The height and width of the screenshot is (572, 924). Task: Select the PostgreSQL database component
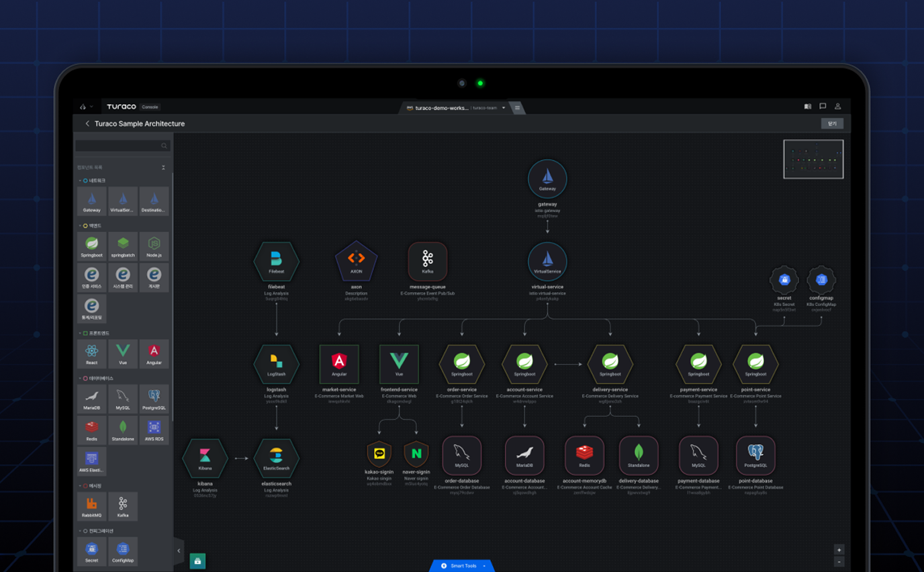coord(154,399)
